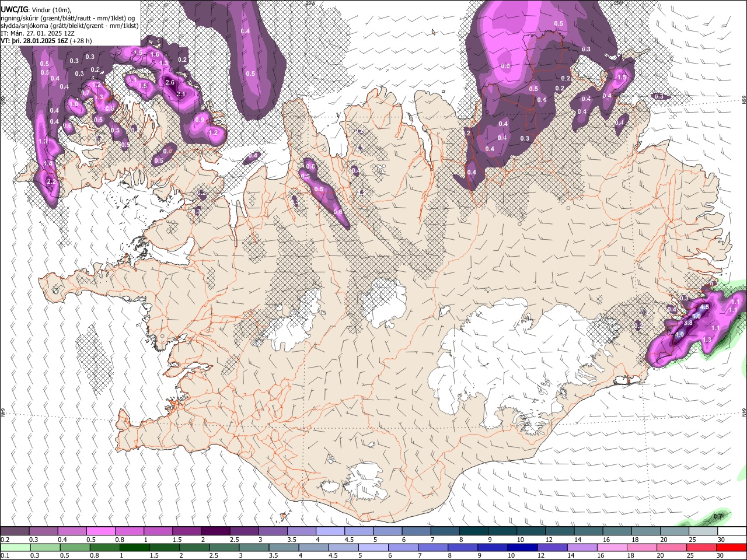Select the light green 0.3 swatch in lower legend
Screen dimensions: 747x560
[x=45, y=547]
